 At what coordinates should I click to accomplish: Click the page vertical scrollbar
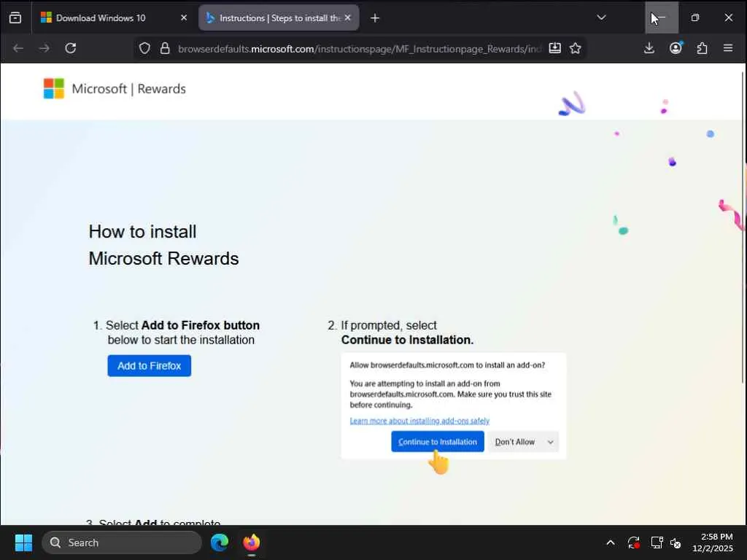[x=743, y=227]
